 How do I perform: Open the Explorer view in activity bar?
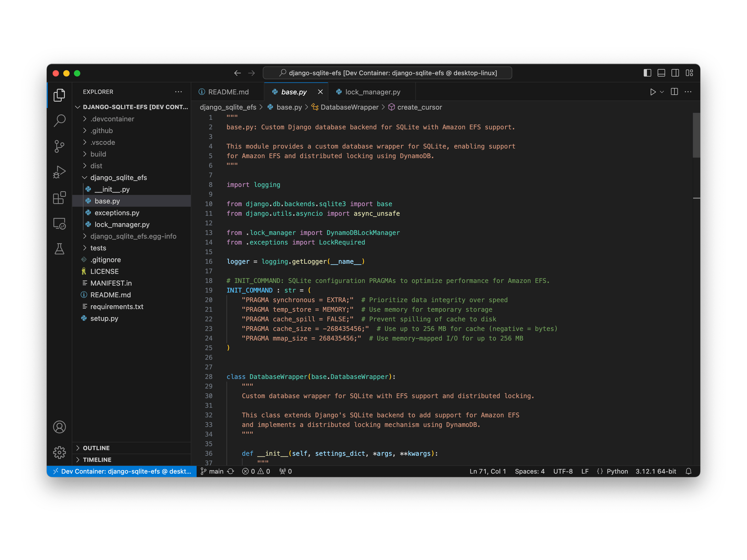coord(59,95)
